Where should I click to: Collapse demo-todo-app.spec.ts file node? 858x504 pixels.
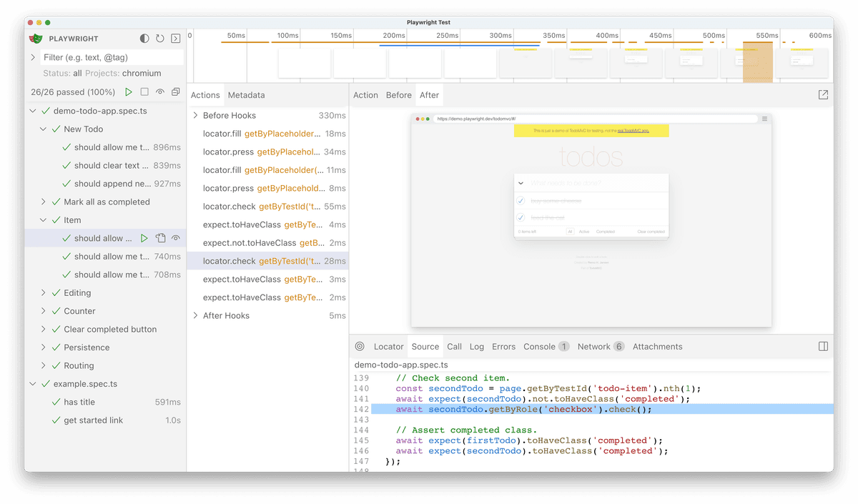coord(33,111)
